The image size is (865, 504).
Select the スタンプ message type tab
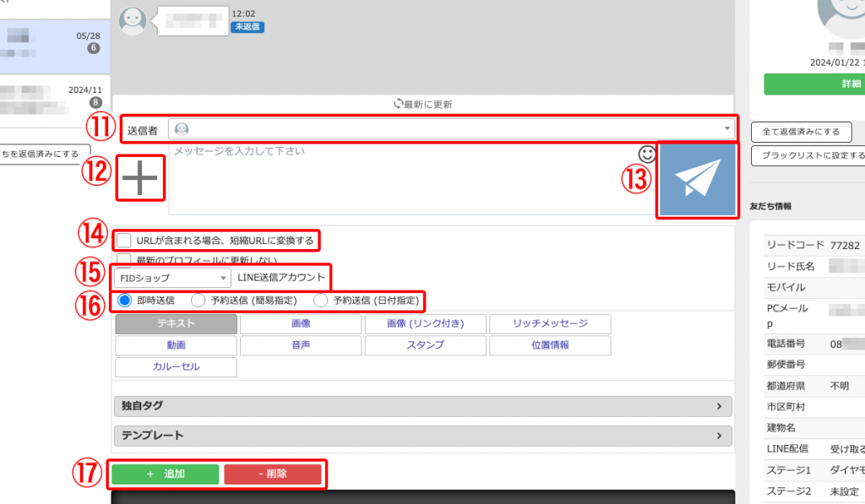(424, 345)
